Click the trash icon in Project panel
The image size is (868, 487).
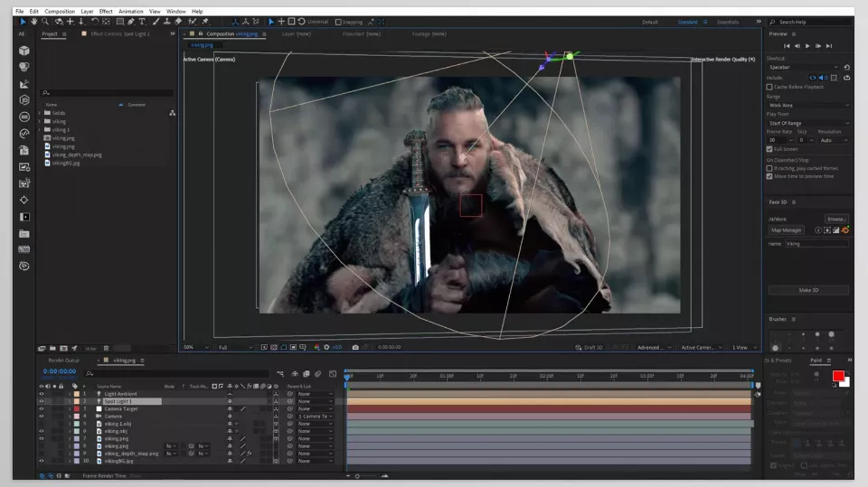107,348
